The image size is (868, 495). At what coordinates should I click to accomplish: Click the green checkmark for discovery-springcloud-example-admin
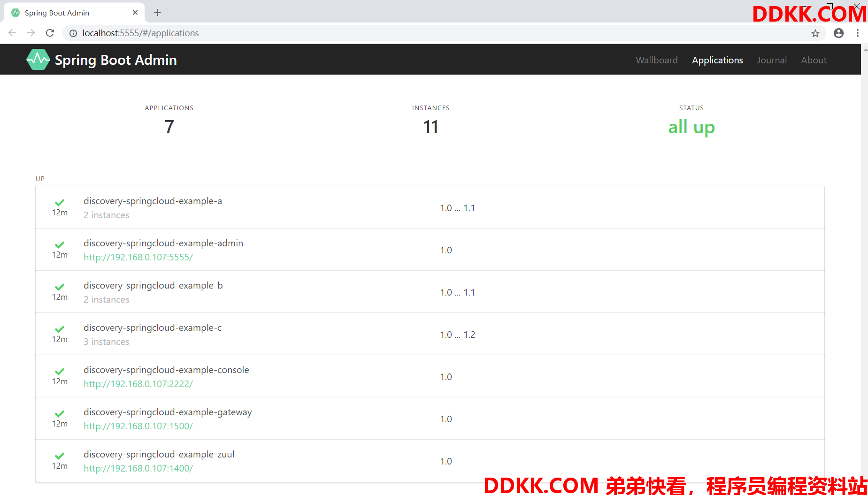point(60,245)
